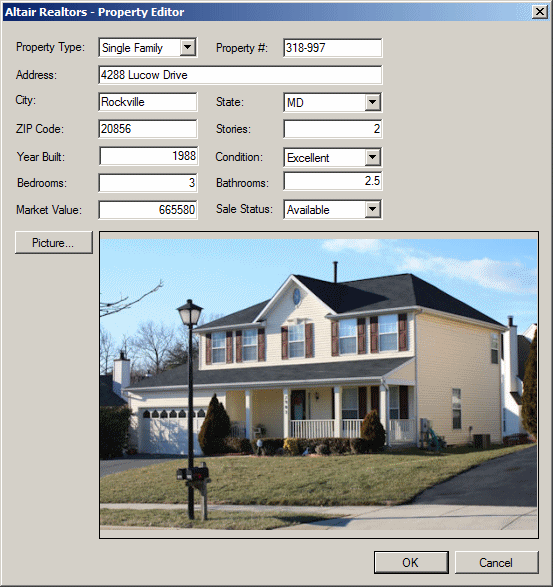This screenshot has height=587, width=553.
Task: Open the Condition dropdown arrow
Action: tap(372, 157)
